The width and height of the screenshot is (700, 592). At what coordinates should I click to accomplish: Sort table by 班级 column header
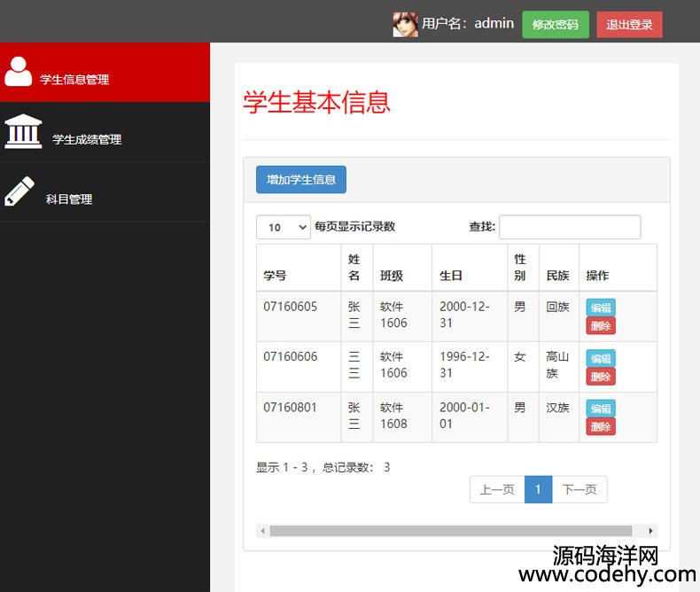[402, 268]
